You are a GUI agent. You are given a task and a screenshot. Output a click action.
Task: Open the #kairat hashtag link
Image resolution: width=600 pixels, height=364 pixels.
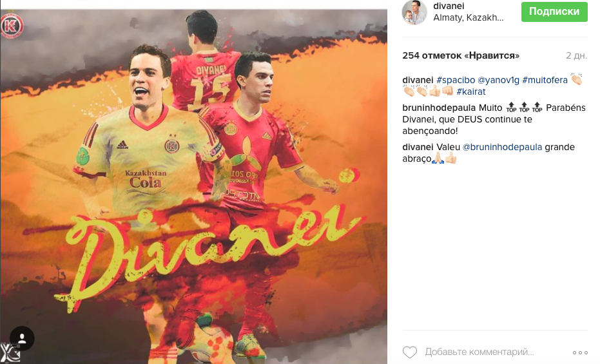(470, 91)
